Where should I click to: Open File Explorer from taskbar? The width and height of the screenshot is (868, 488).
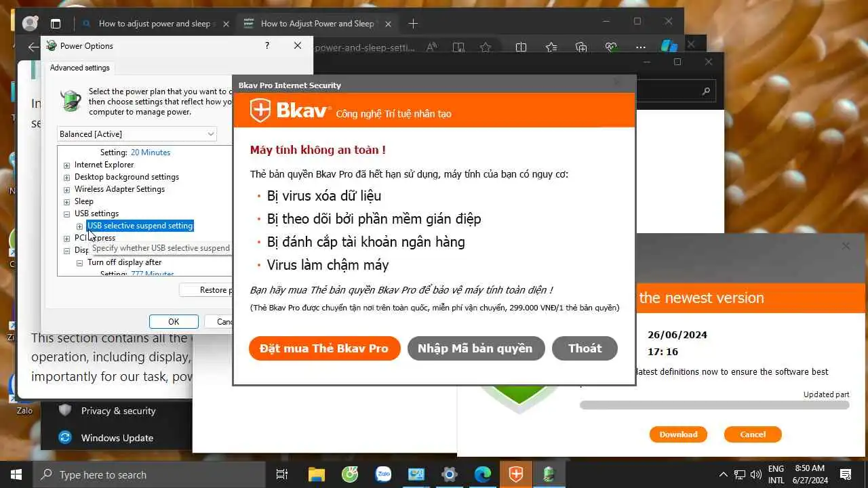click(317, 474)
